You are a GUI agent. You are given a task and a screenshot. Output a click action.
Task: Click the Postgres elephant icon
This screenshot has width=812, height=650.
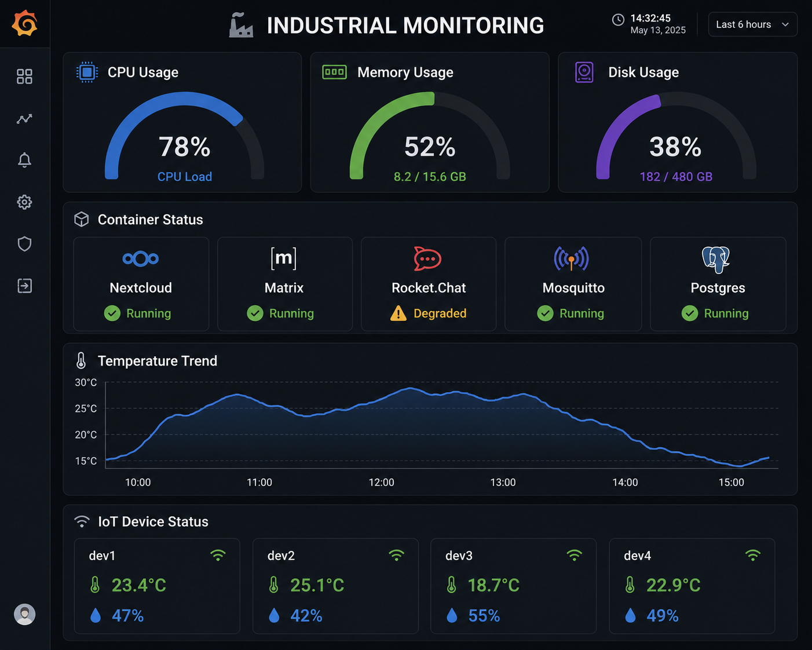[716, 259]
